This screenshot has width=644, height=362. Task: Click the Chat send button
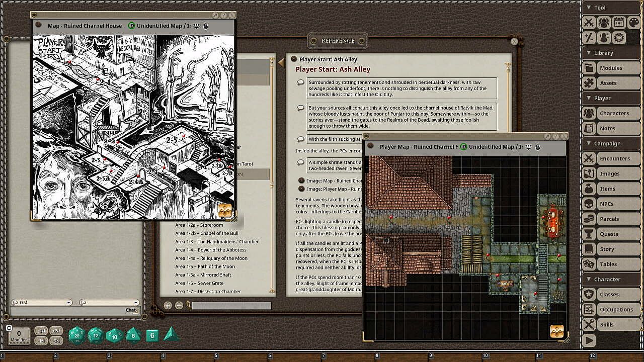(x=132, y=310)
